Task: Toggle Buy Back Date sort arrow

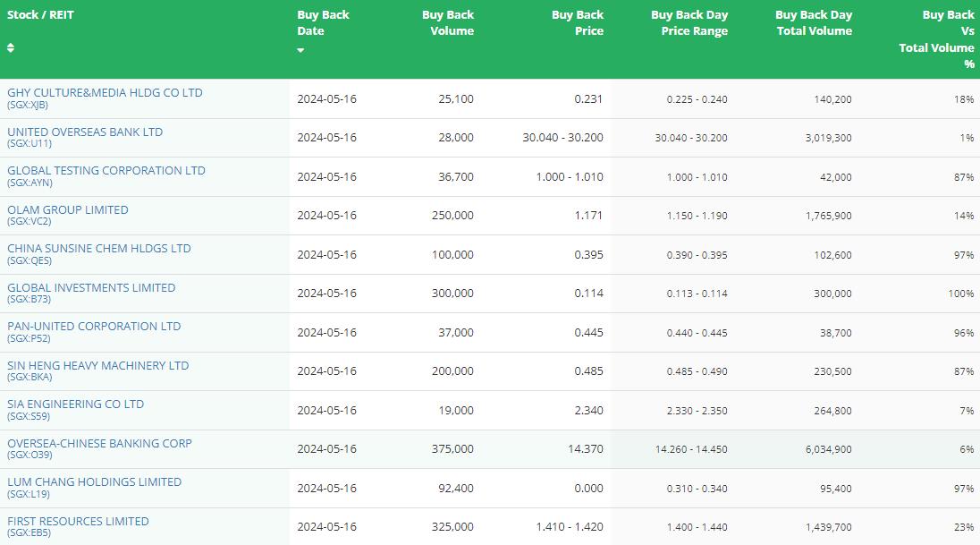Action: 300,50
